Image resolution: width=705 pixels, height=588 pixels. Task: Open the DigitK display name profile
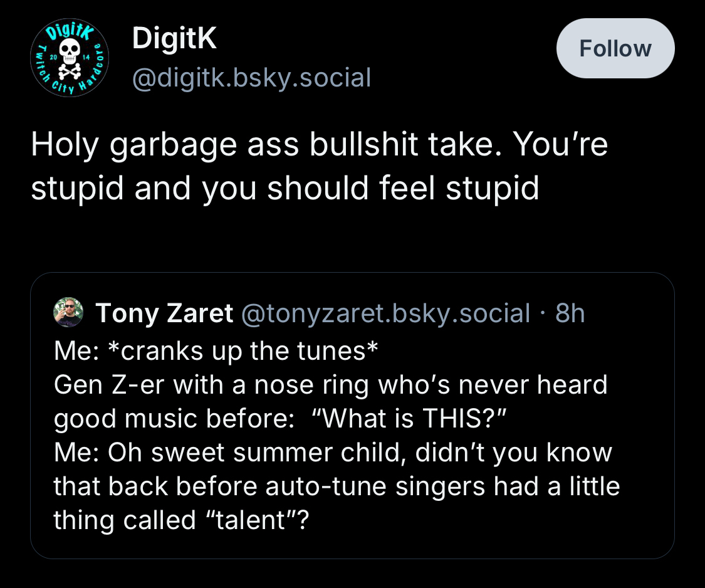coord(174,40)
